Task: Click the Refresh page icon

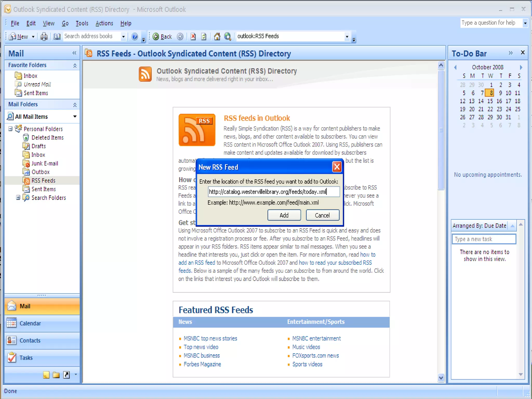Action: (x=204, y=37)
